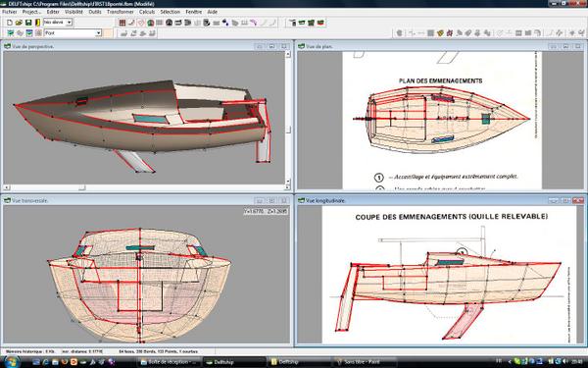This screenshot has width=588, height=368.
Task: Open the Outils menu
Action: tap(95, 12)
